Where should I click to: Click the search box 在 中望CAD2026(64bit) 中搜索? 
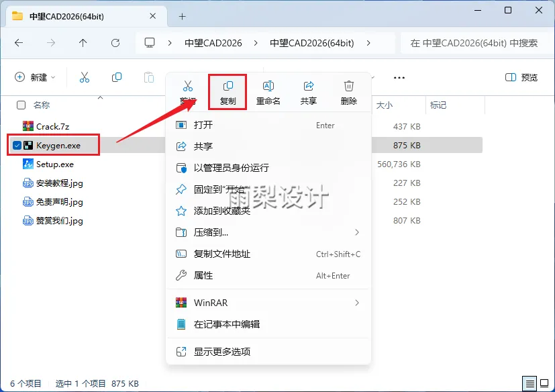coord(476,43)
